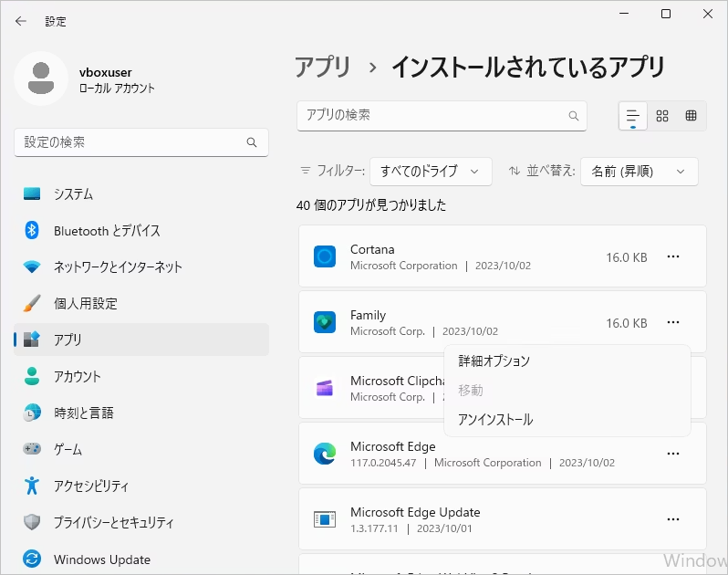Open Accounts (アカウント) settings
The image size is (728, 575).
coord(141,376)
